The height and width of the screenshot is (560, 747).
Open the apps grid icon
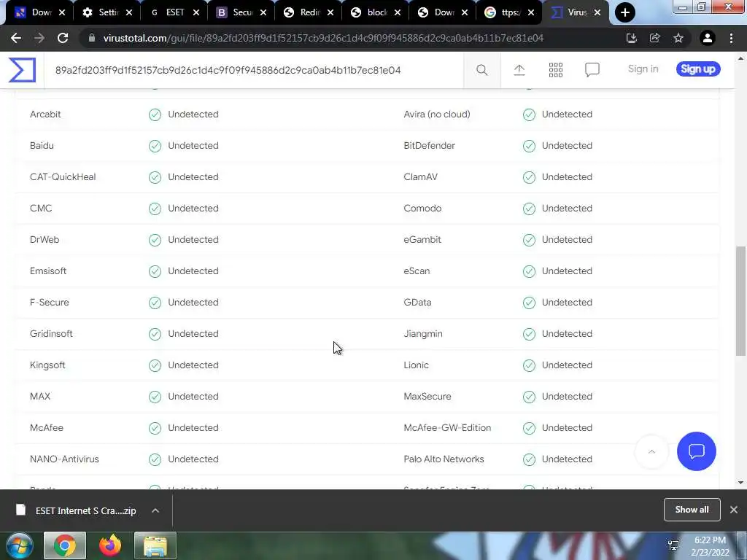[x=555, y=70]
